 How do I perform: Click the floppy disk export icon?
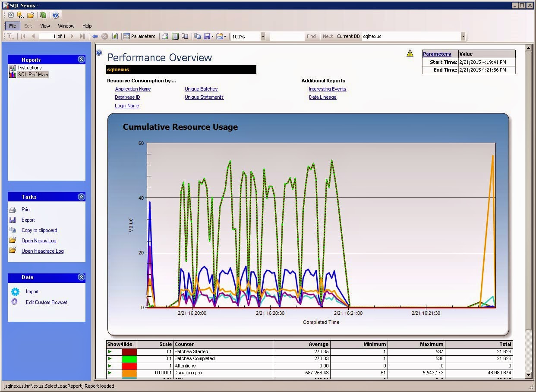(207, 36)
